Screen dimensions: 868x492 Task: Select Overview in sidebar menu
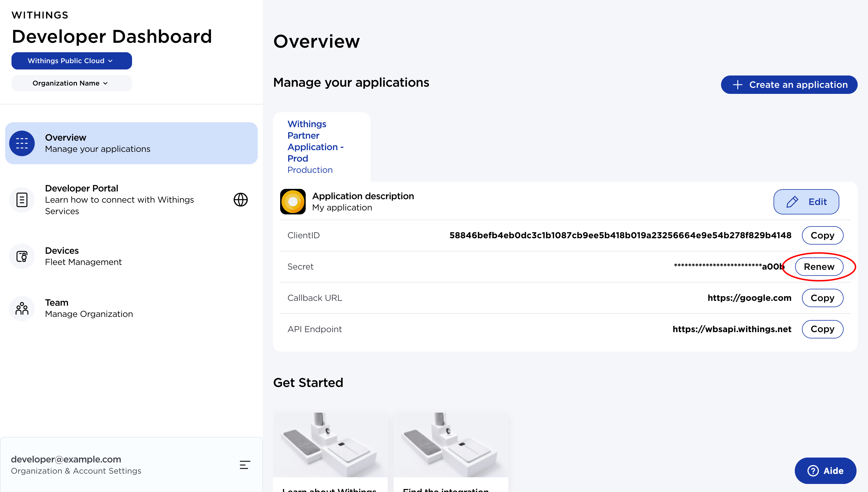pyautogui.click(x=131, y=143)
